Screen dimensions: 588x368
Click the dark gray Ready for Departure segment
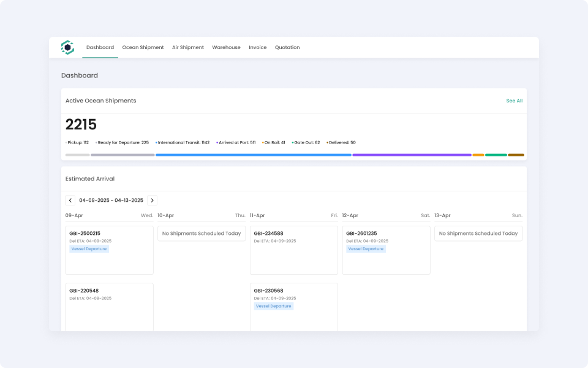coord(123,155)
